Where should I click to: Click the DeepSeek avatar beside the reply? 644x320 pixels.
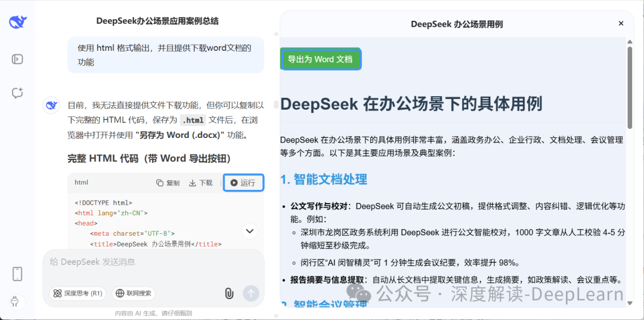51,106
